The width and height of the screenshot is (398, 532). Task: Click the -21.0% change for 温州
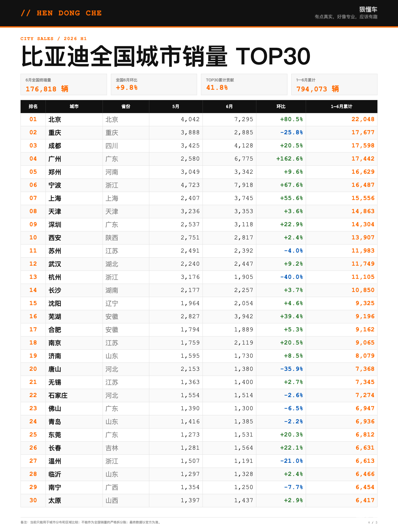291,461
